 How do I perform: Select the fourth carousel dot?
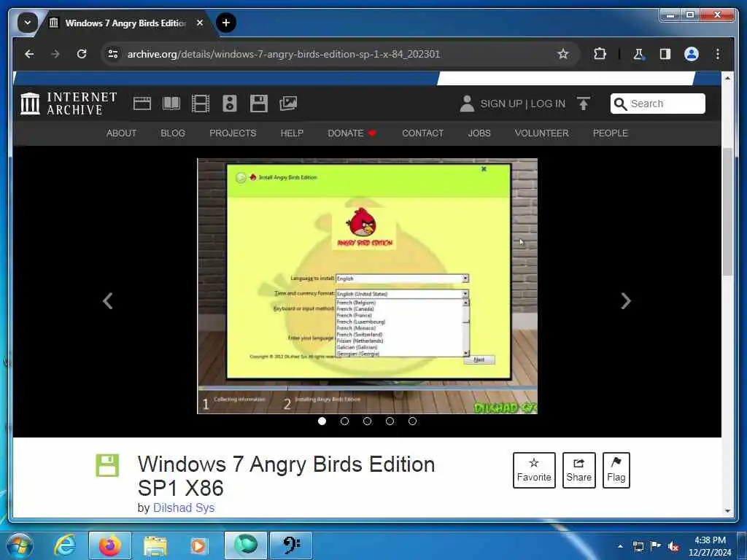pos(390,421)
